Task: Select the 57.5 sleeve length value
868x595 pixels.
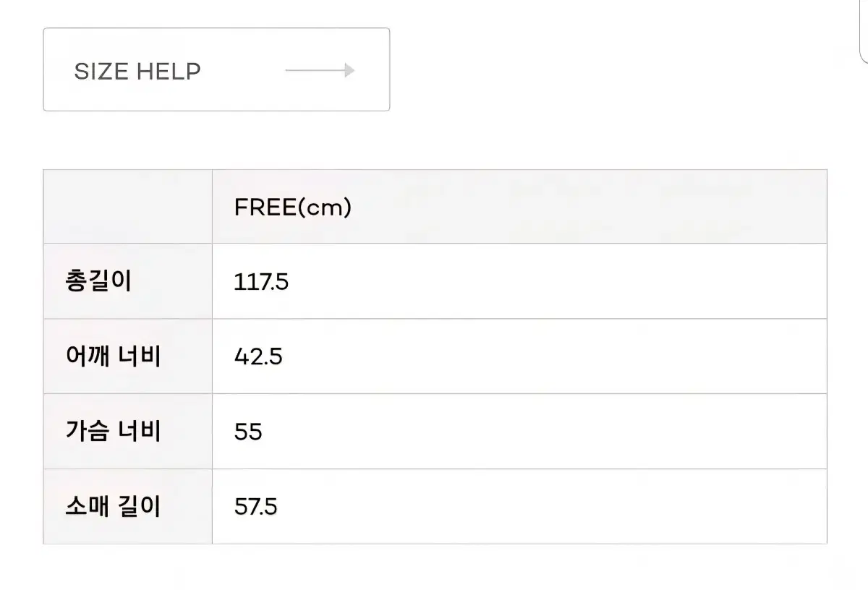Action: click(x=256, y=508)
